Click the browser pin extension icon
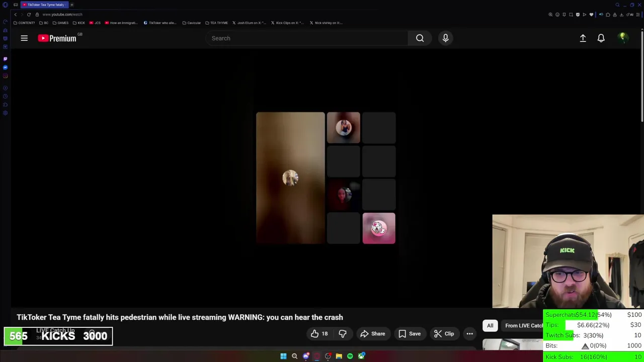Screen dimensions: 644x362 564,15
